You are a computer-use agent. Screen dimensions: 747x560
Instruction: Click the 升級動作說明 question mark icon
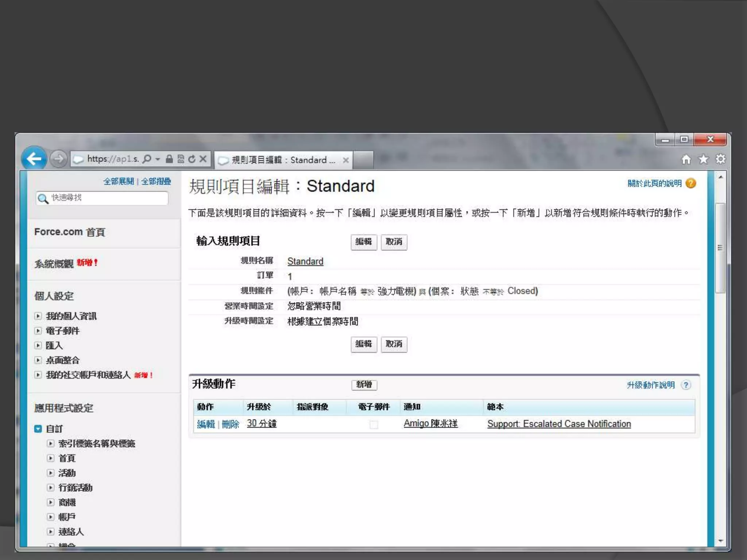(x=686, y=385)
